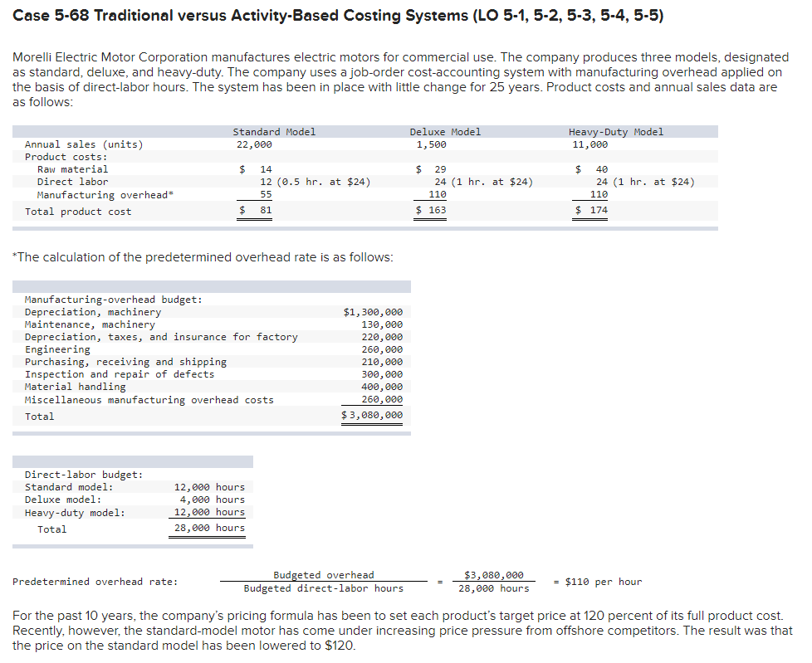Click the Depreciation, machinery row label
This screenshot has width=812, height=663.
93,312
